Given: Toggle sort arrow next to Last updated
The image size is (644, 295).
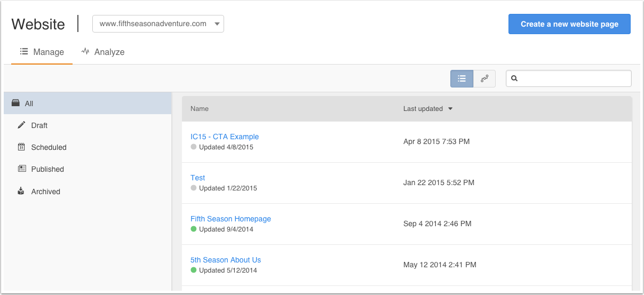Looking at the screenshot, I should pos(450,109).
